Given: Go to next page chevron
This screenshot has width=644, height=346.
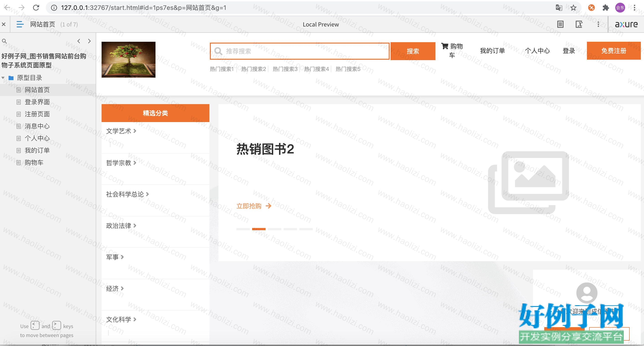Looking at the screenshot, I should click(x=89, y=41).
